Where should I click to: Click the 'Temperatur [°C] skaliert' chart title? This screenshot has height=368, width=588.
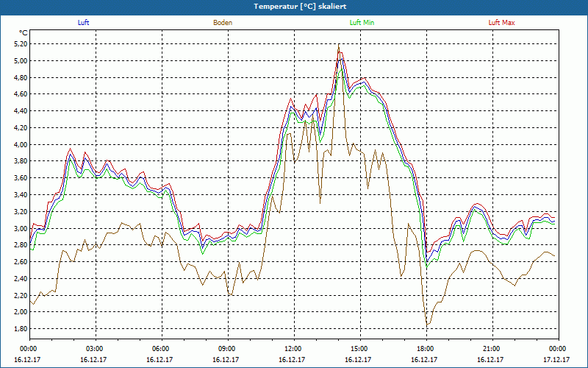tap(300, 7)
